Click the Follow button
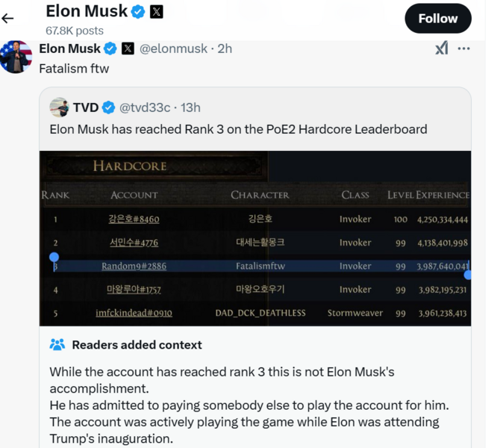500x448 pixels. click(437, 19)
